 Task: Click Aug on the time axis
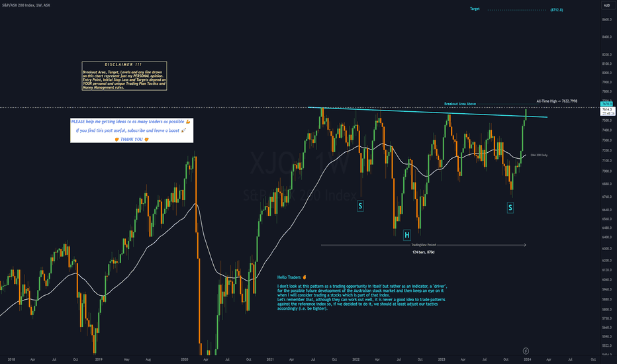click(148, 359)
